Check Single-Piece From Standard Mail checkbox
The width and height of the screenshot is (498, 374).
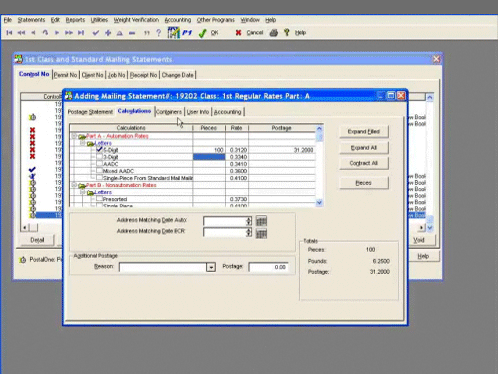pyautogui.click(x=99, y=178)
